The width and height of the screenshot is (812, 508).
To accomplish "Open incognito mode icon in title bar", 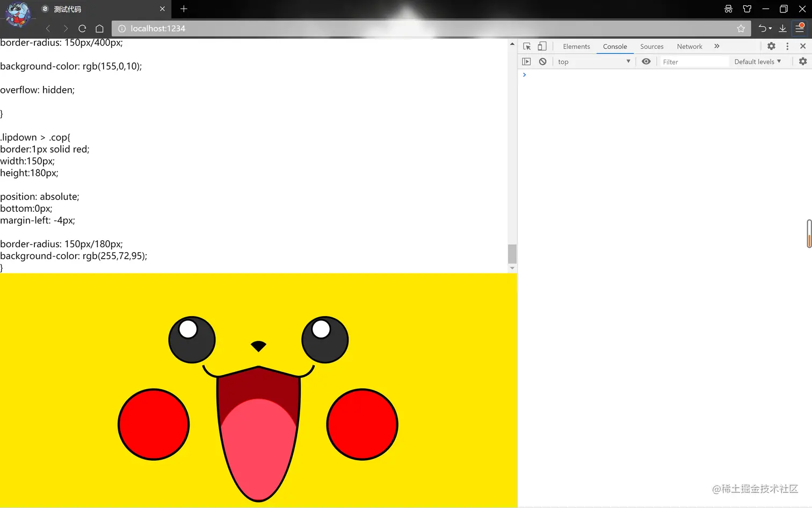I will pos(728,9).
